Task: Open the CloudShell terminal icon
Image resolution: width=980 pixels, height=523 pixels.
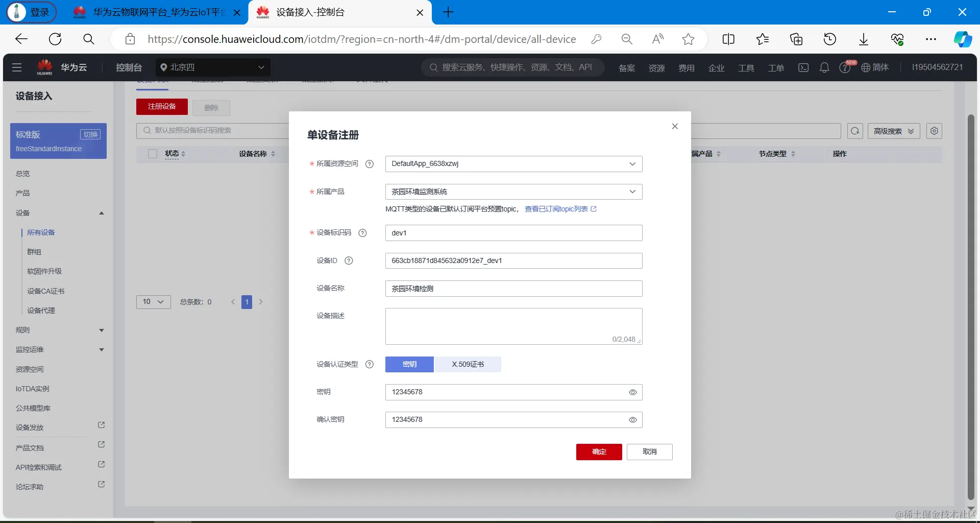Action: point(803,67)
